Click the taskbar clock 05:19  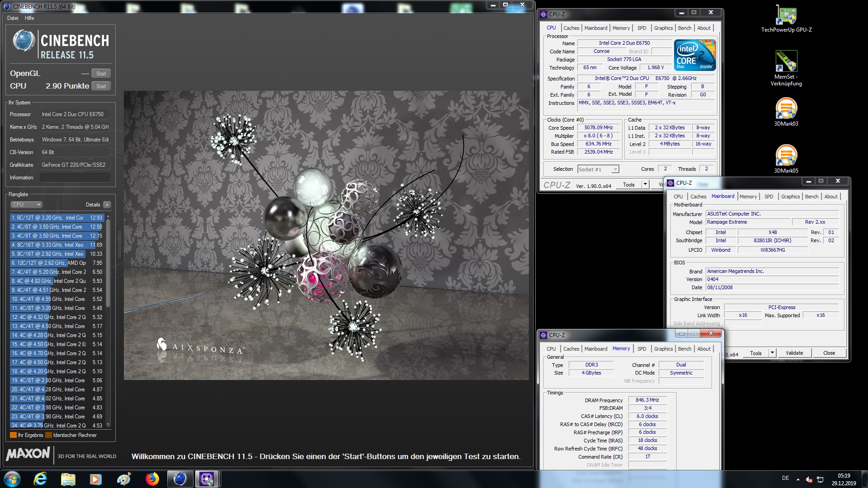[x=844, y=476]
